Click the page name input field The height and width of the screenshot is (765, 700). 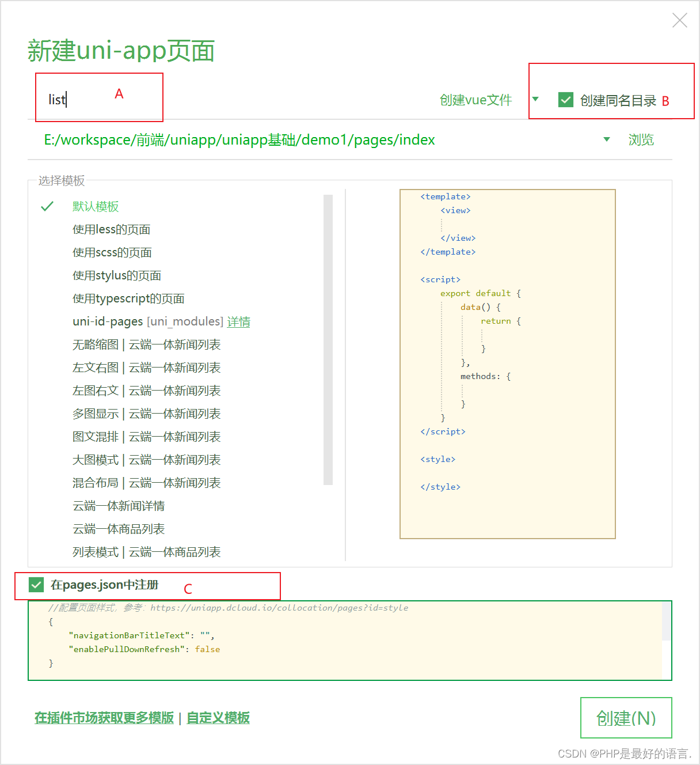(x=99, y=98)
